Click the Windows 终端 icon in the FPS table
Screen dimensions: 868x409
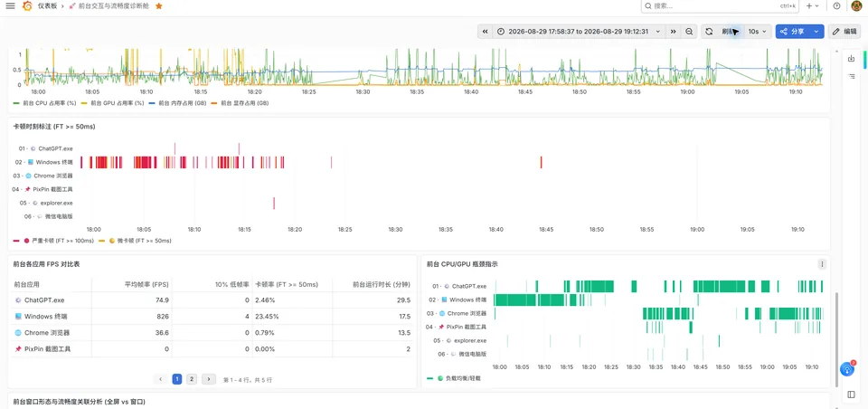[18, 317]
